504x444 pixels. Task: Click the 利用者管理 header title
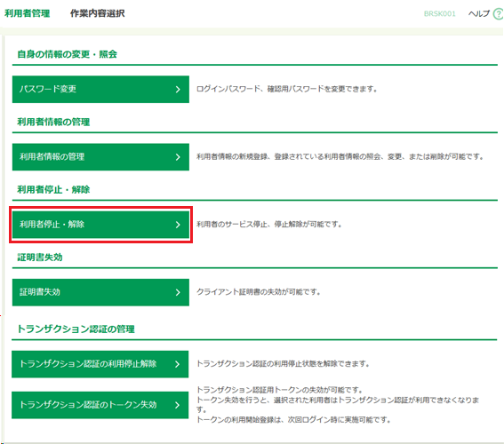(x=27, y=13)
